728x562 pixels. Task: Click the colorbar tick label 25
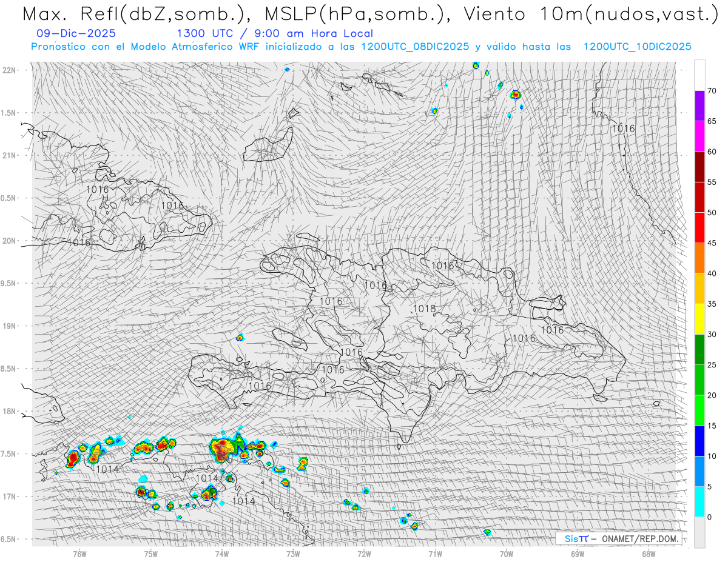pyautogui.click(x=712, y=364)
